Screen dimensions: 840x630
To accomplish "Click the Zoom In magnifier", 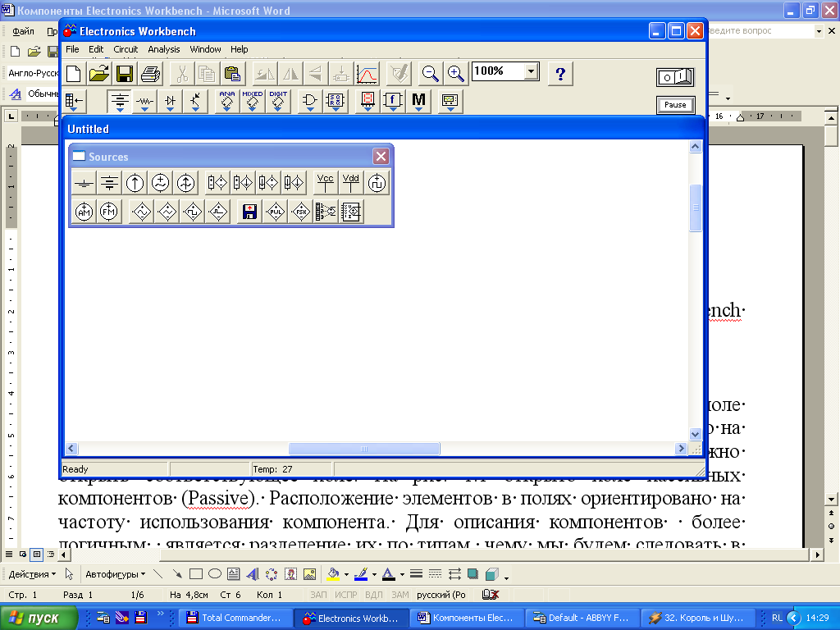I will [456, 74].
